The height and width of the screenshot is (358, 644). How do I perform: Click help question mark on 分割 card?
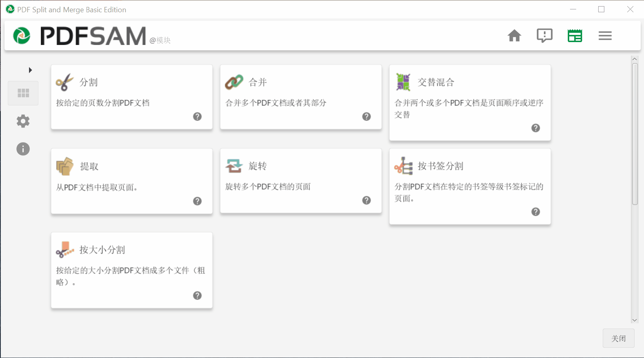pos(197,116)
